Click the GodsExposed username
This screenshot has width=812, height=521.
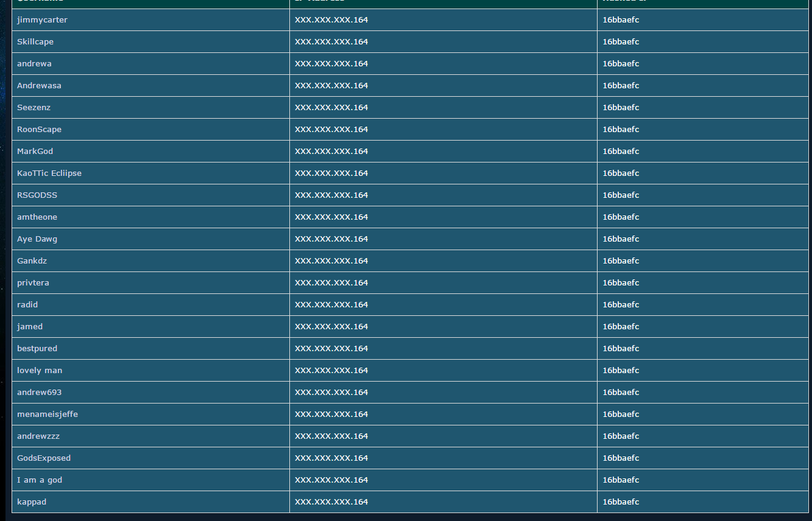(x=44, y=458)
